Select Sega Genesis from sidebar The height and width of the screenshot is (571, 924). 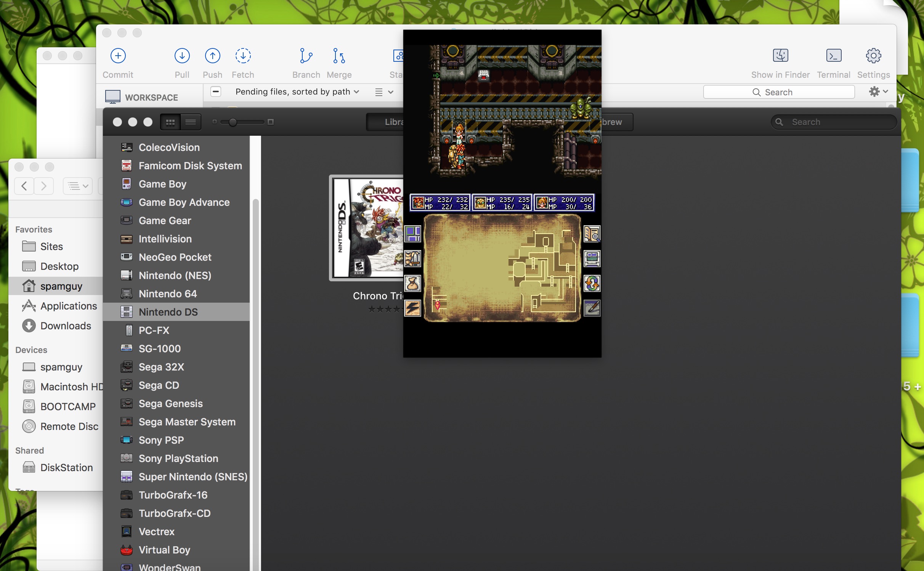171,403
